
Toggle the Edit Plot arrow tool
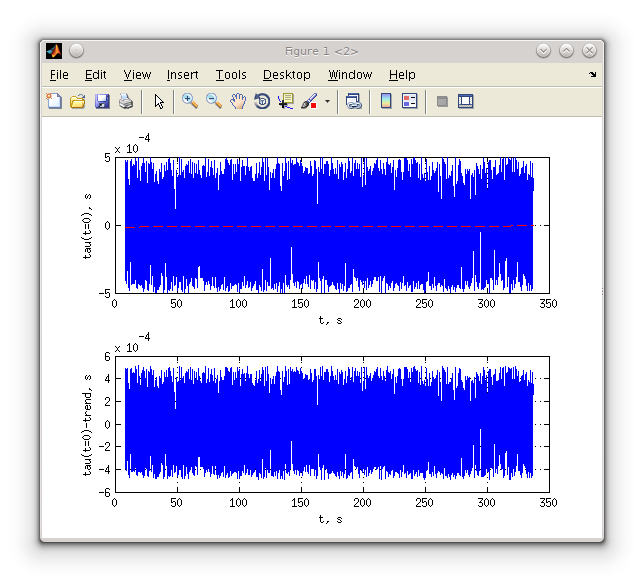click(x=158, y=101)
